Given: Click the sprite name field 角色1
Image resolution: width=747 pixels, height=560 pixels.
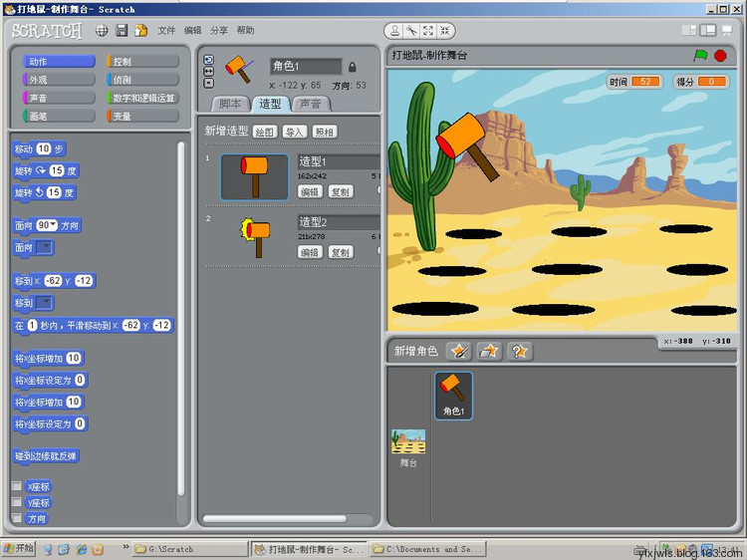Looking at the screenshot, I should (306, 67).
